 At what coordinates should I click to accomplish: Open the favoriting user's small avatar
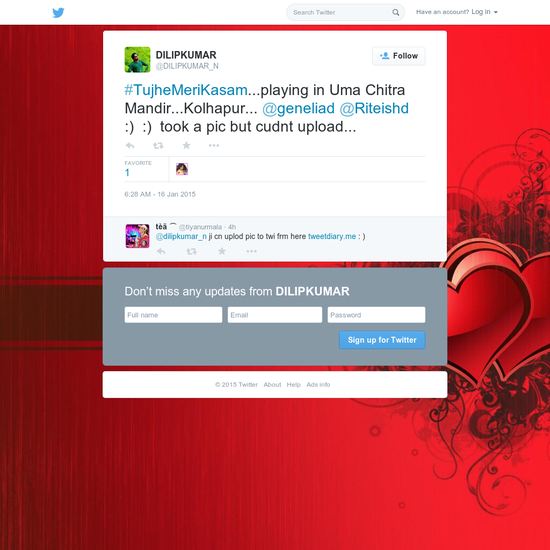pos(182,169)
